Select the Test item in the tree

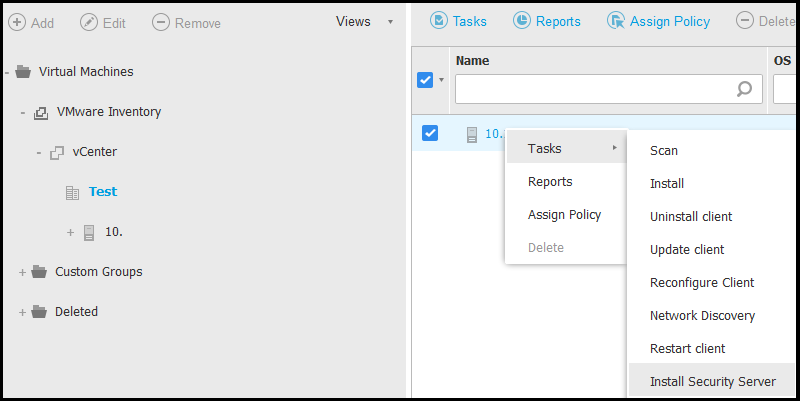click(x=102, y=192)
